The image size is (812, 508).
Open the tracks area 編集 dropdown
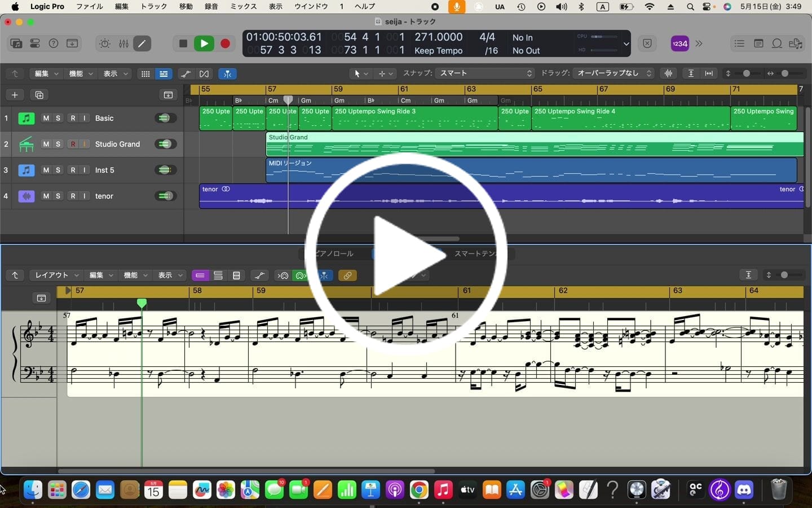(46, 73)
